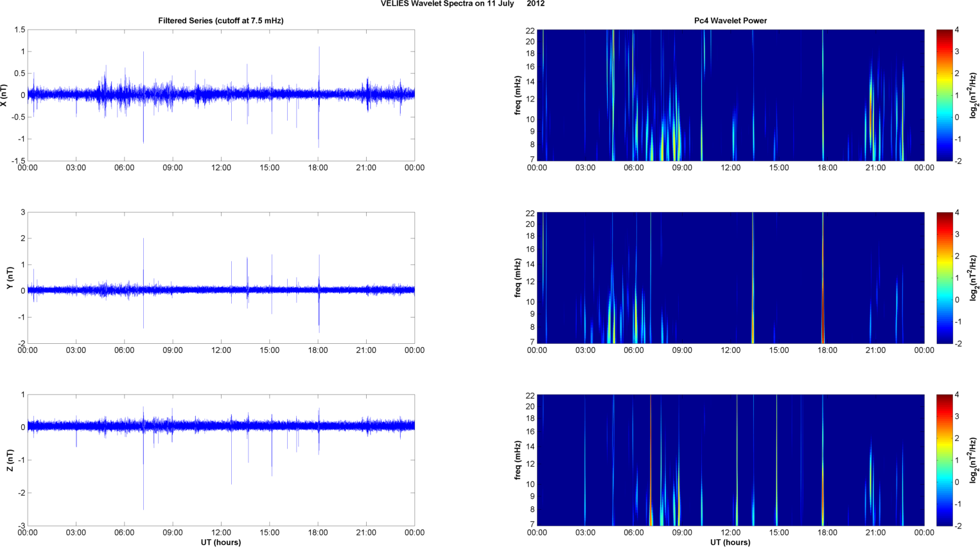Select the top X-component colorbar

coord(944,95)
